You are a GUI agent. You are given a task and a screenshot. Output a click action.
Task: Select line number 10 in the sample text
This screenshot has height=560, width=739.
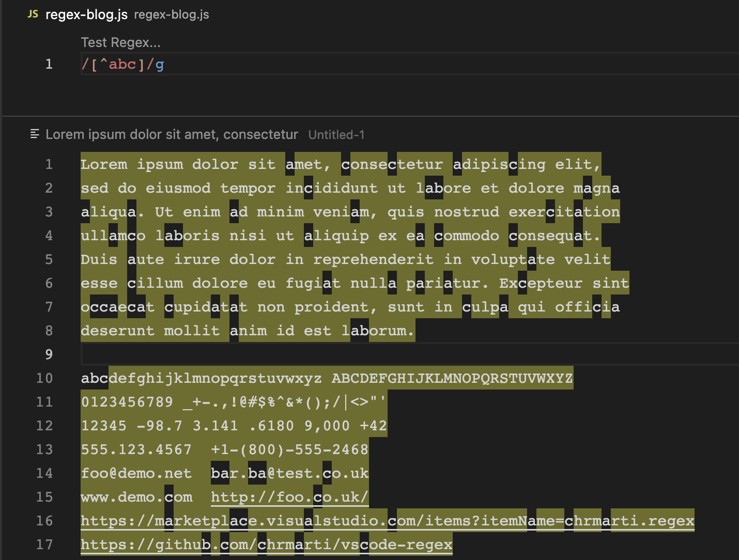click(44, 378)
